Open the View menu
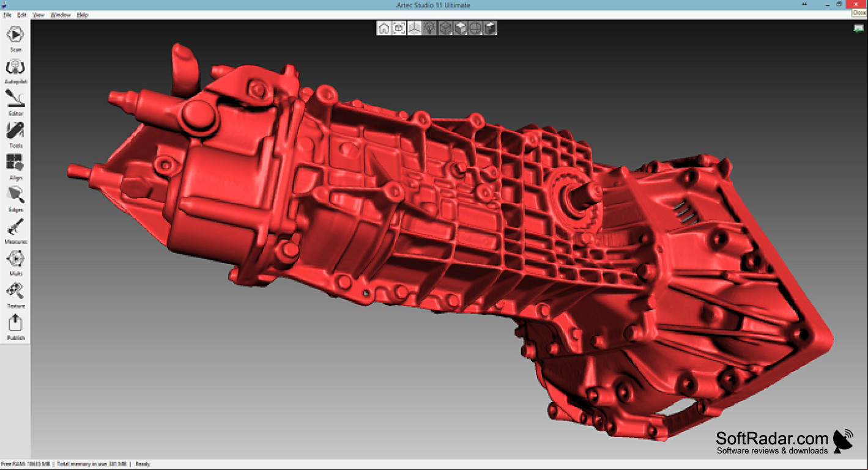The width and height of the screenshot is (868, 470). tap(39, 15)
